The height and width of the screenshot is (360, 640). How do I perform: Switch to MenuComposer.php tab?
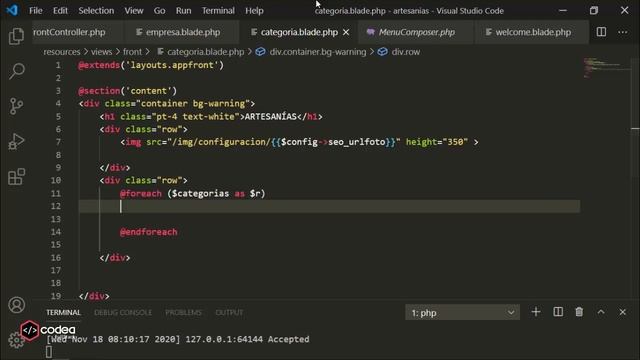(416, 32)
